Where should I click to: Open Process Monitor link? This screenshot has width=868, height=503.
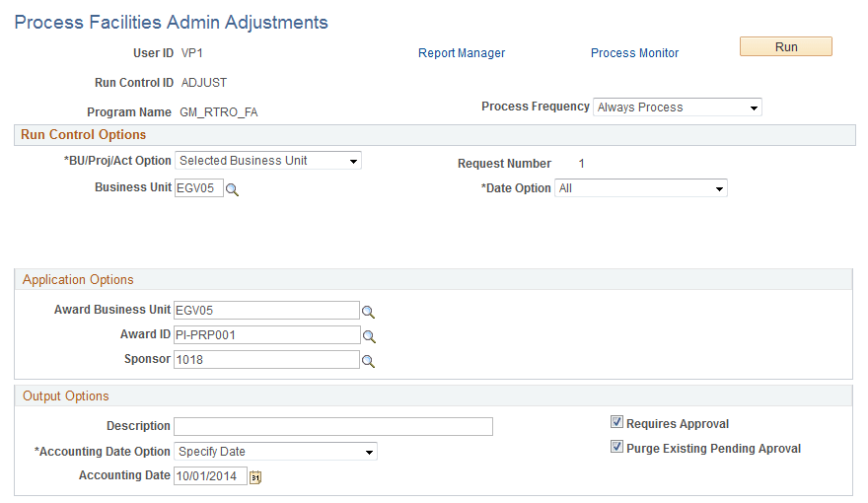point(634,53)
